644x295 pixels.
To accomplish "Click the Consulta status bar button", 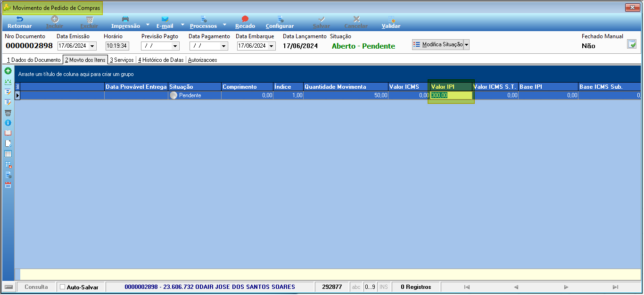I will click(36, 287).
